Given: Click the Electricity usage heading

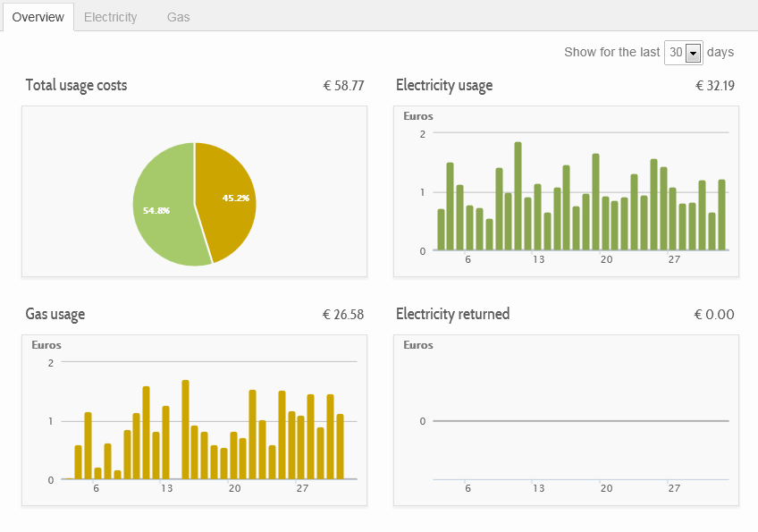Looking at the screenshot, I should (444, 85).
